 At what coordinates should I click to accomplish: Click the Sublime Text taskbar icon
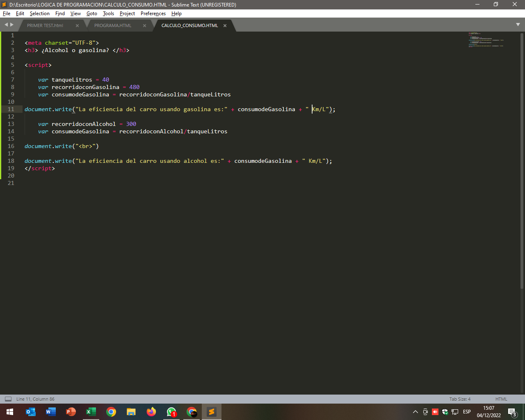[x=212, y=412]
